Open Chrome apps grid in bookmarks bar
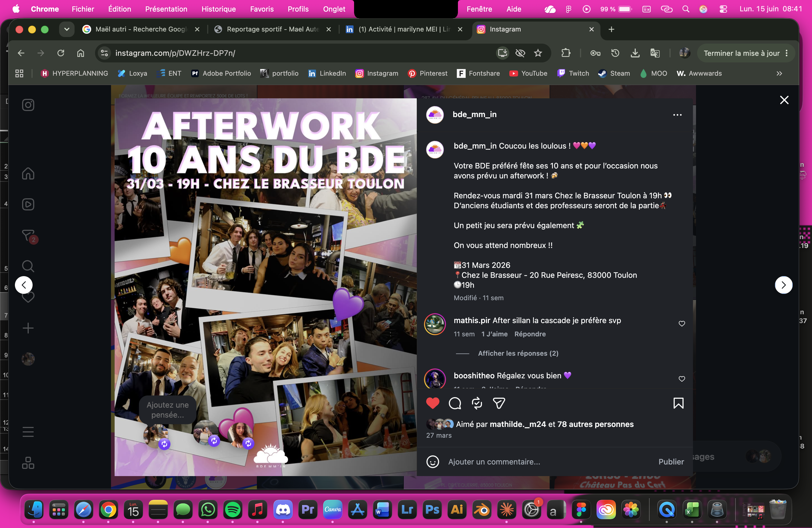Image resolution: width=812 pixels, height=528 pixels. point(19,73)
